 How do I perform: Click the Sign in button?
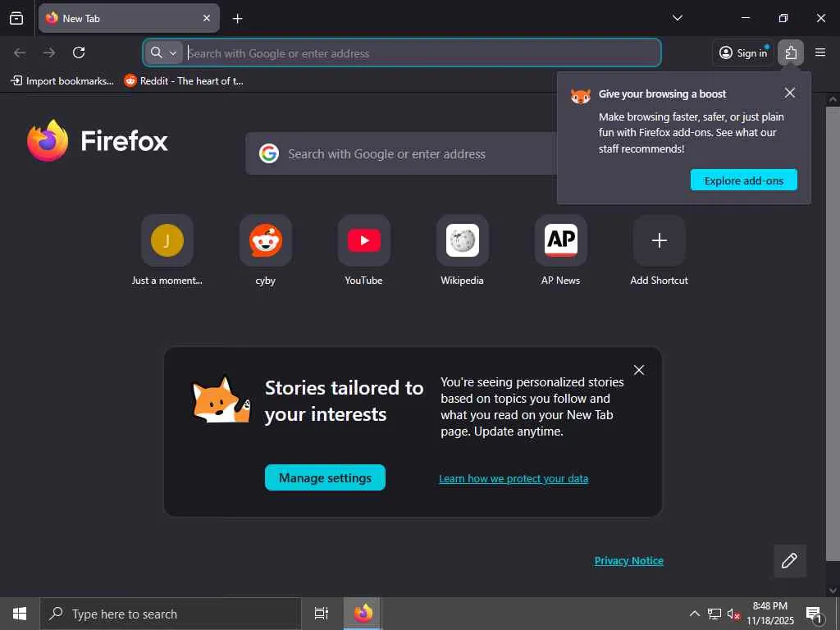[x=743, y=52]
